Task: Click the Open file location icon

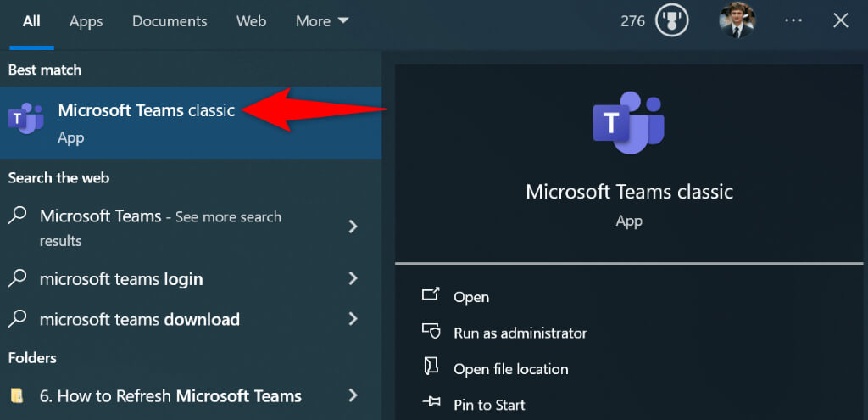Action: [431, 368]
